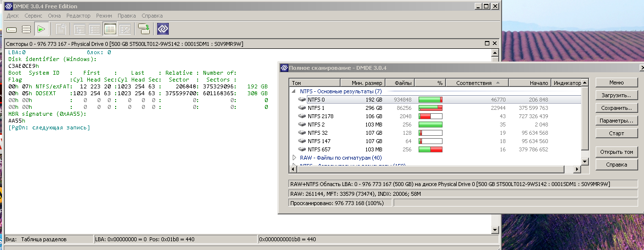
Task: Click the blue DMDE logo toolbar icon
Action: 162,30
